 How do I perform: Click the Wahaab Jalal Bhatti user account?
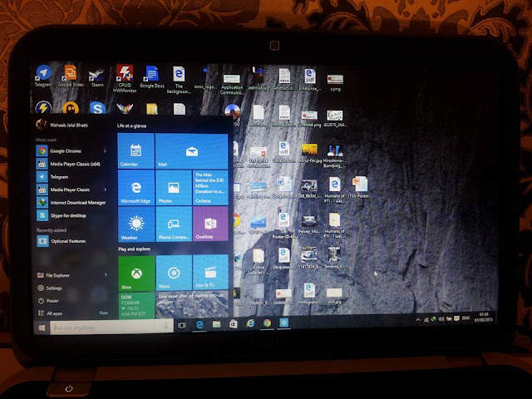63,125
